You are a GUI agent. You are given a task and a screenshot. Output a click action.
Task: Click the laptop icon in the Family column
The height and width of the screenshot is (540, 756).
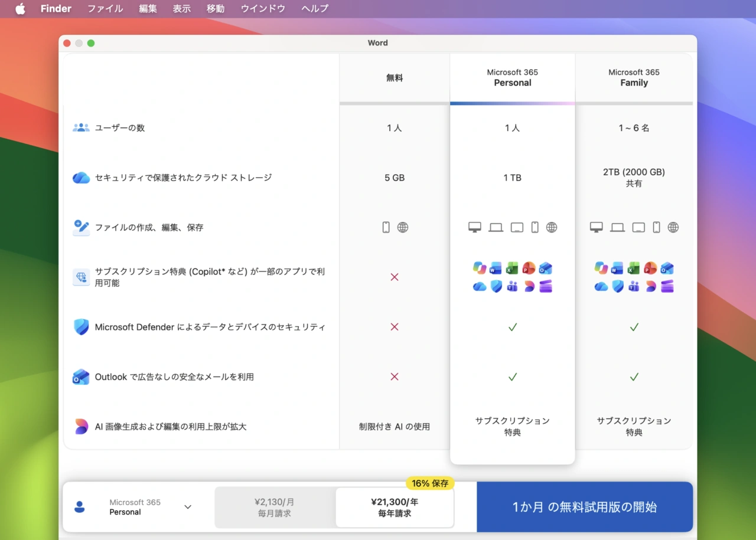618,227
